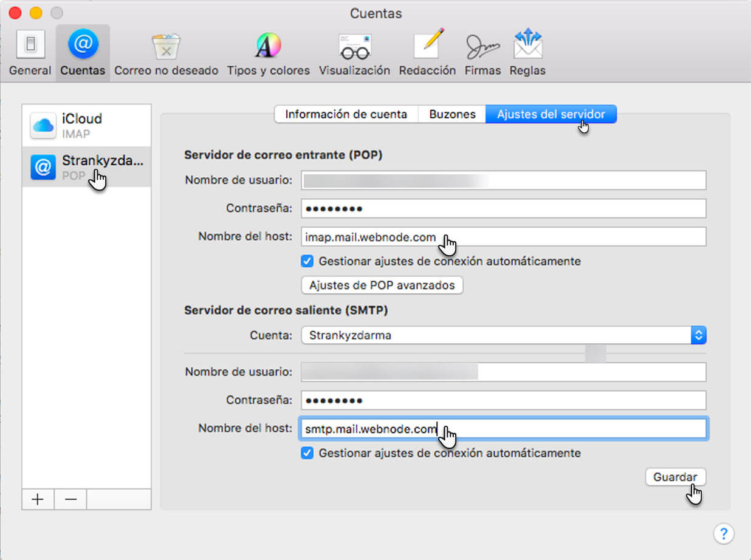Minimize the Cuentas window
Image resolution: width=751 pixels, height=560 pixels.
36,13
